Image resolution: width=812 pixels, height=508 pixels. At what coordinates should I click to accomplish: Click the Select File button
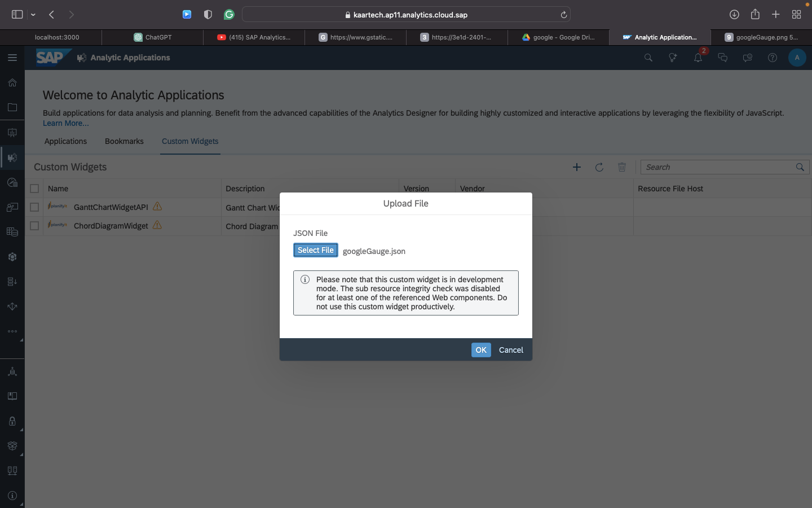click(315, 250)
